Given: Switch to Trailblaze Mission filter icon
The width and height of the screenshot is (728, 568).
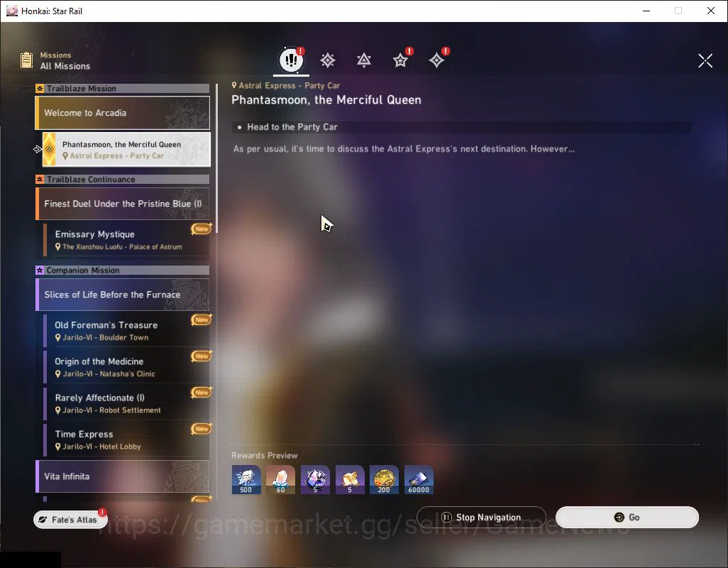Looking at the screenshot, I should click(327, 60).
